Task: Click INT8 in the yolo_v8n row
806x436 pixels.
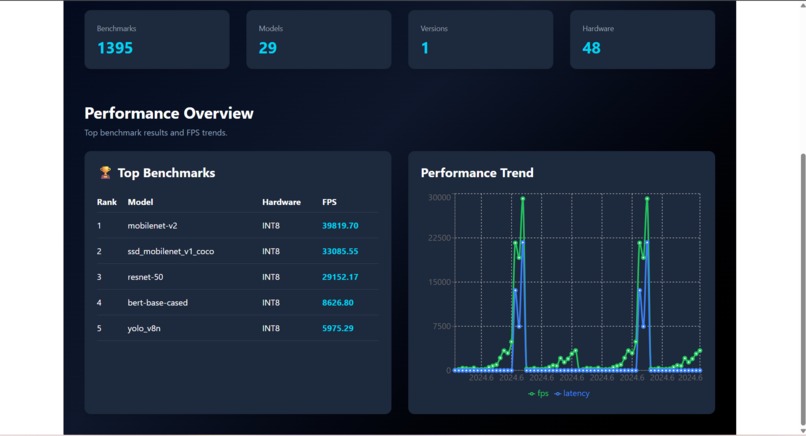Action: (x=271, y=329)
